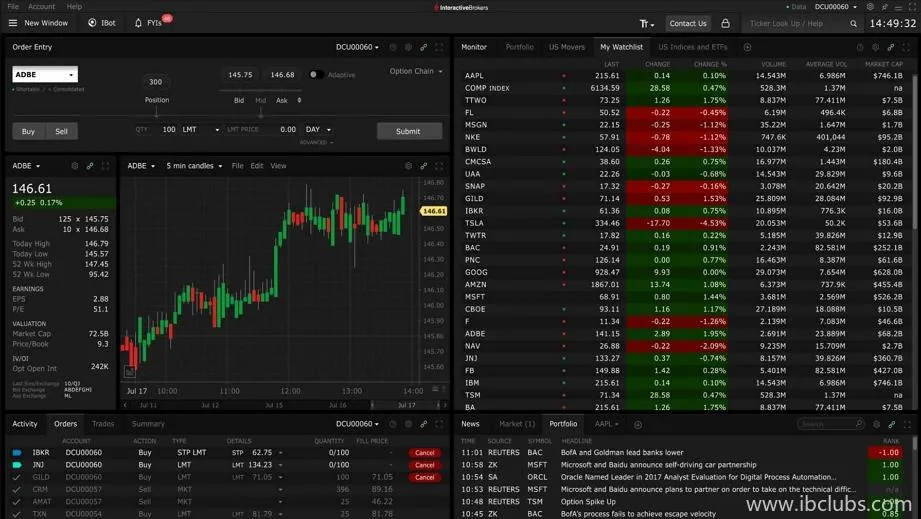921x519 pixels.
Task: Click the link chain icon in watchlist panel
Action: tap(891, 47)
